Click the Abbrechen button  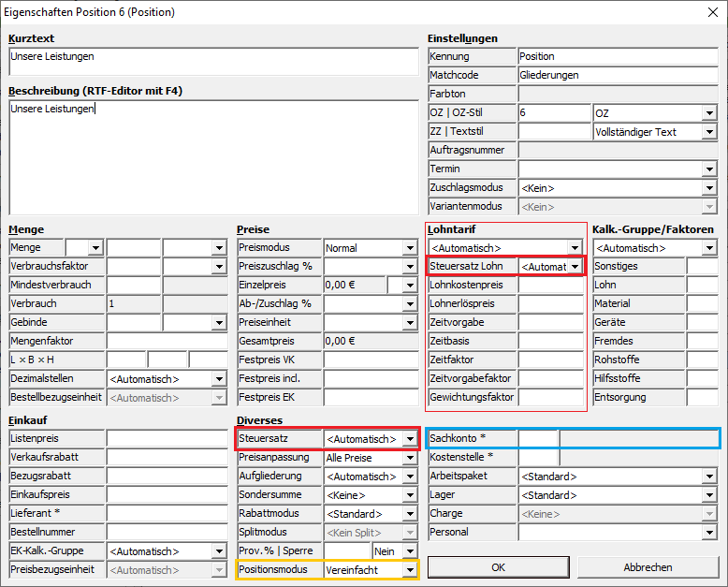point(648,567)
